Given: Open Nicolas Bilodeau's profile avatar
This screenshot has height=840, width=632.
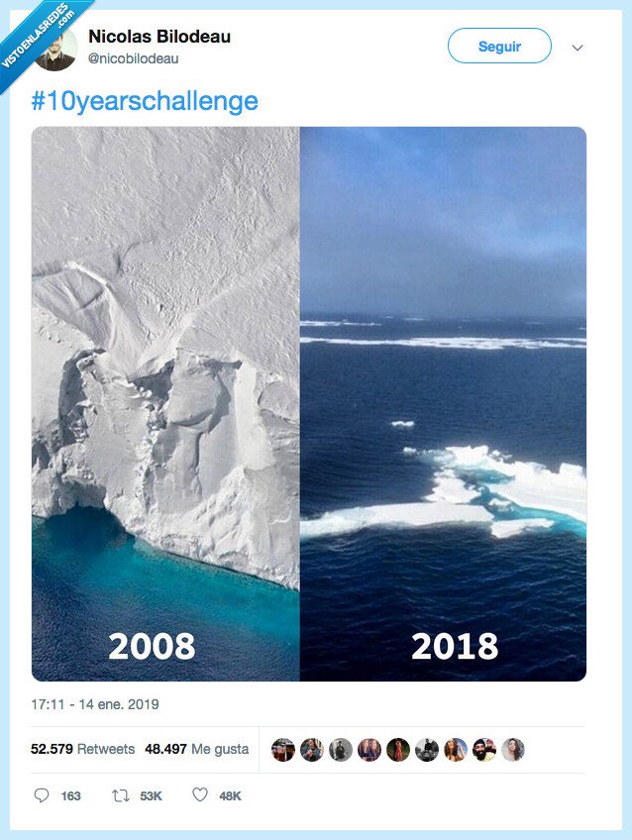Looking at the screenshot, I should (56, 50).
